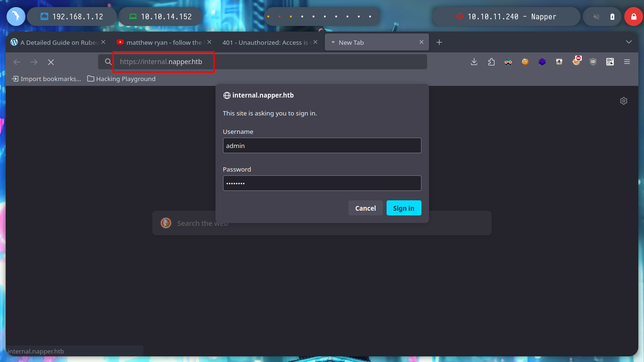644x362 pixels.
Task: Click the Sign in button
Action: pyautogui.click(x=404, y=208)
